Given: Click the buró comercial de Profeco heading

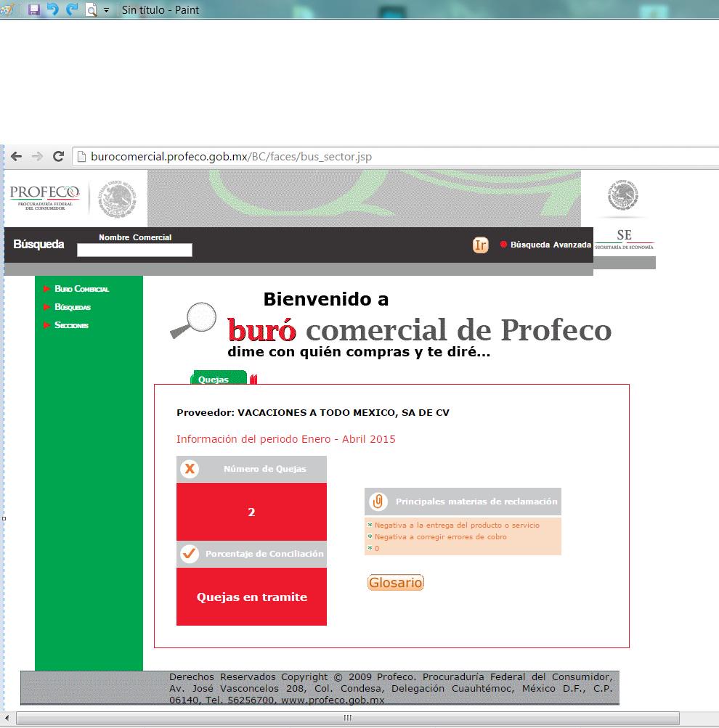Looking at the screenshot, I should click(x=420, y=330).
